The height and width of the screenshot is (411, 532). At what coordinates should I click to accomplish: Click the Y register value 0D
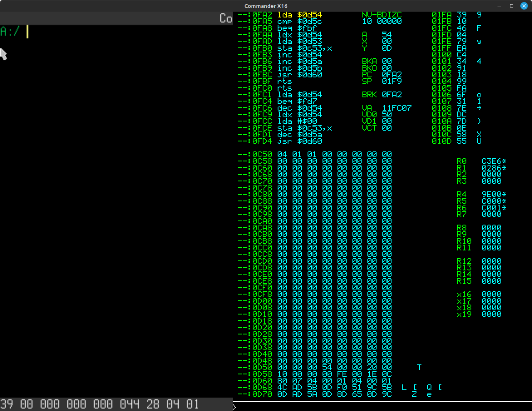(387, 48)
